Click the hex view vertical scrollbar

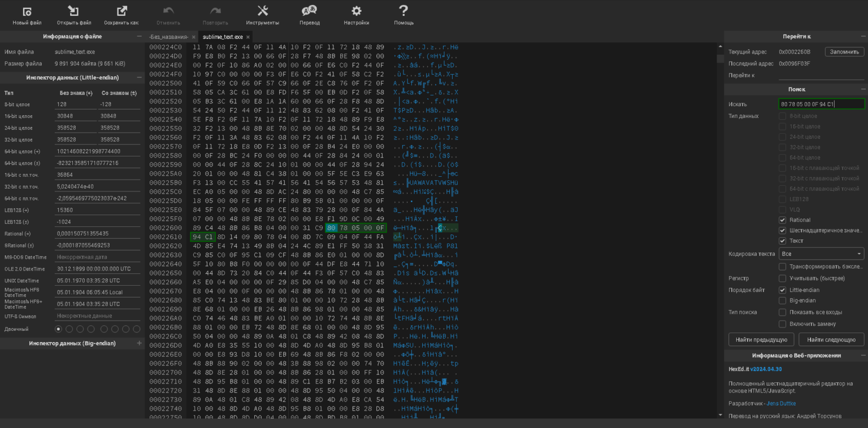pyautogui.click(x=720, y=226)
